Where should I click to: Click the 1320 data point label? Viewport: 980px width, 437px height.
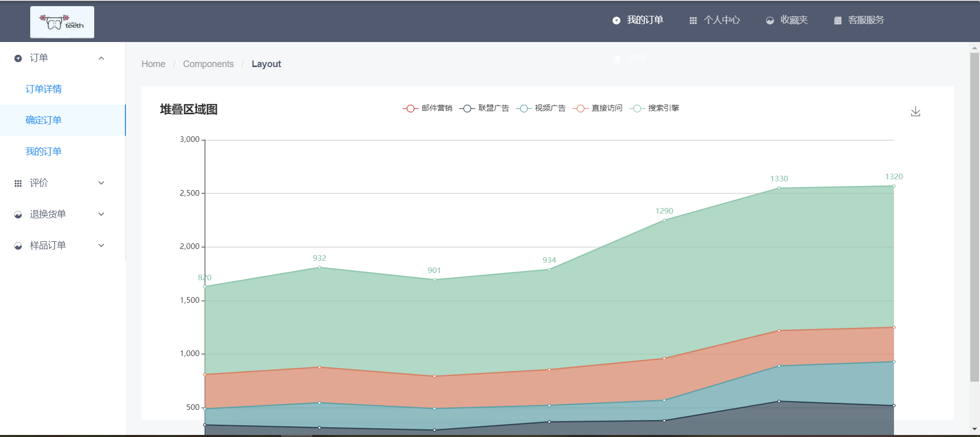pyautogui.click(x=894, y=177)
